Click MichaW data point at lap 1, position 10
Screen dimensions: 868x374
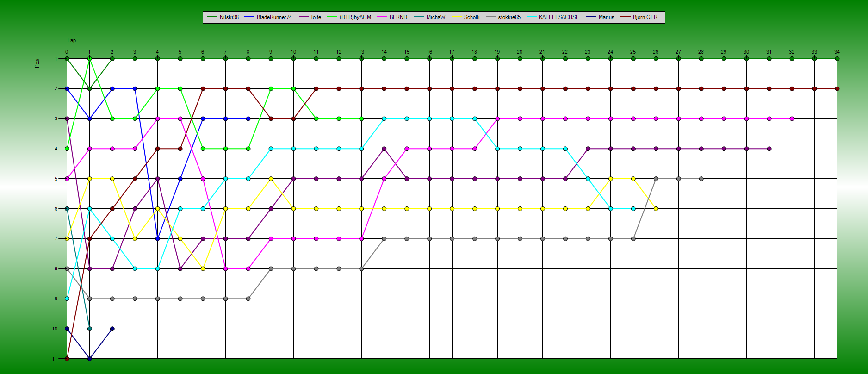[90, 329]
